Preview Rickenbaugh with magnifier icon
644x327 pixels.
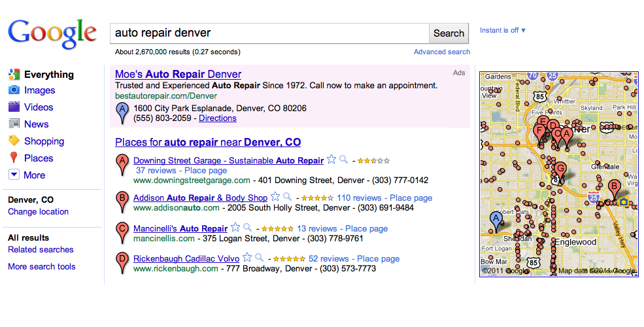tap(259, 258)
